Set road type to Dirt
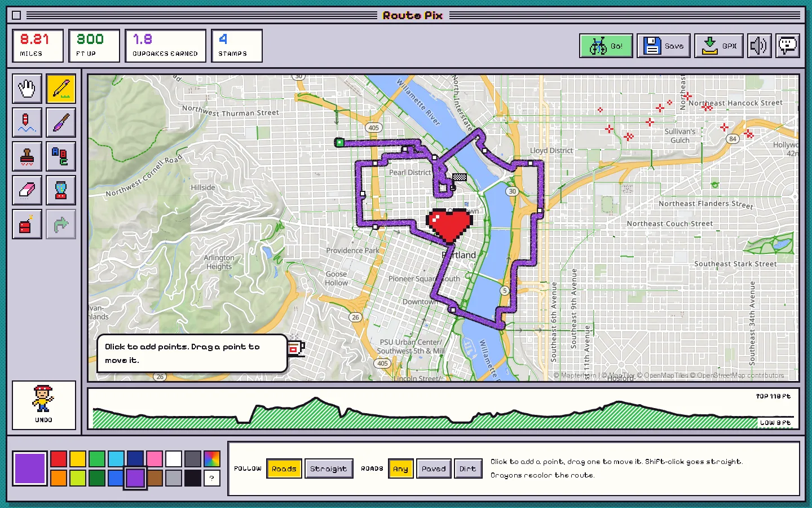 tap(468, 468)
